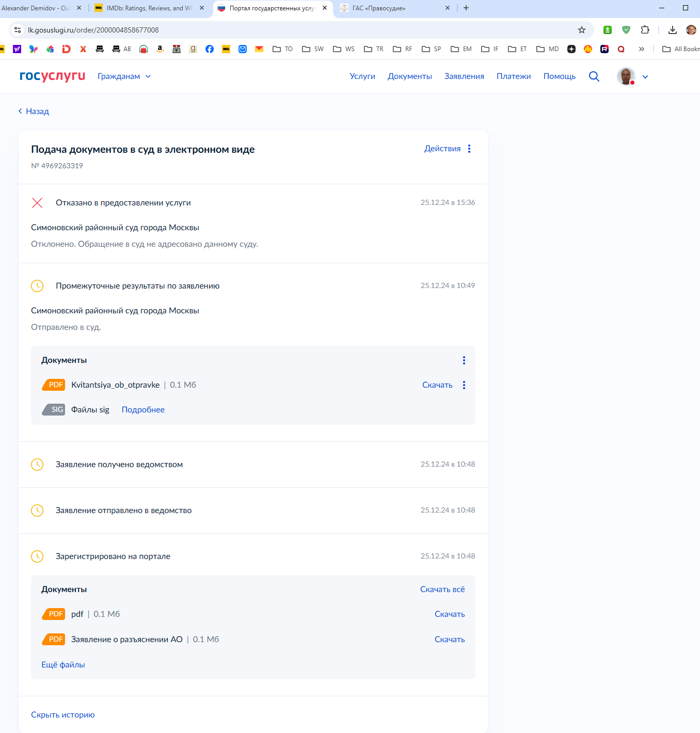Image resolution: width=700 pixels, height=733 pixels.
Task: Go to the Услуги menu item
Action: coord(362,76)
